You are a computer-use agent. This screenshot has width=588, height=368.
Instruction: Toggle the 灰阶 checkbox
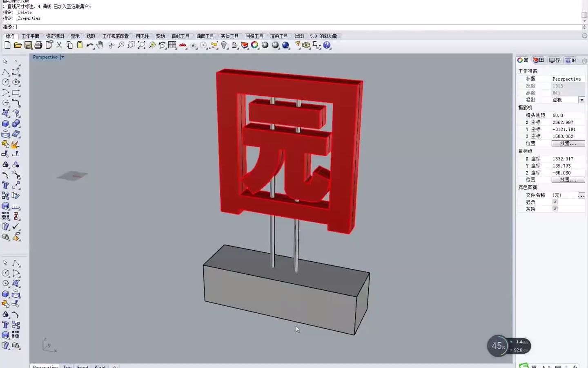coord(555,209)
